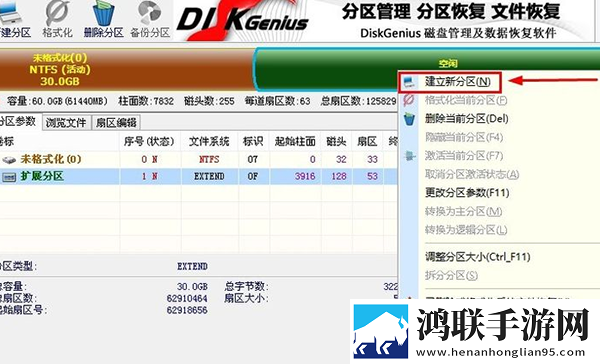
Task: Click the 每道扇区数:63 disk info text
Action: tap(278, 101)
